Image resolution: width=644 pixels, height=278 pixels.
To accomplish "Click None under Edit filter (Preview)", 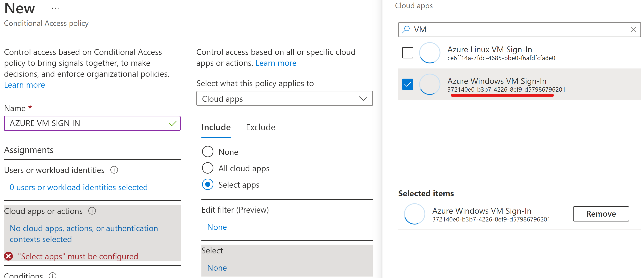I will point(217,227).
